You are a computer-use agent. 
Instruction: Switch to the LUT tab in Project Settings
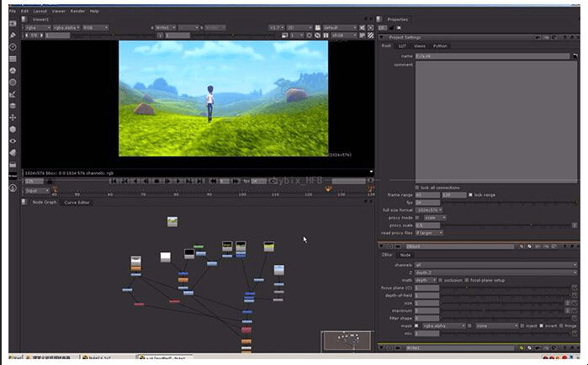tap(400, 45)
